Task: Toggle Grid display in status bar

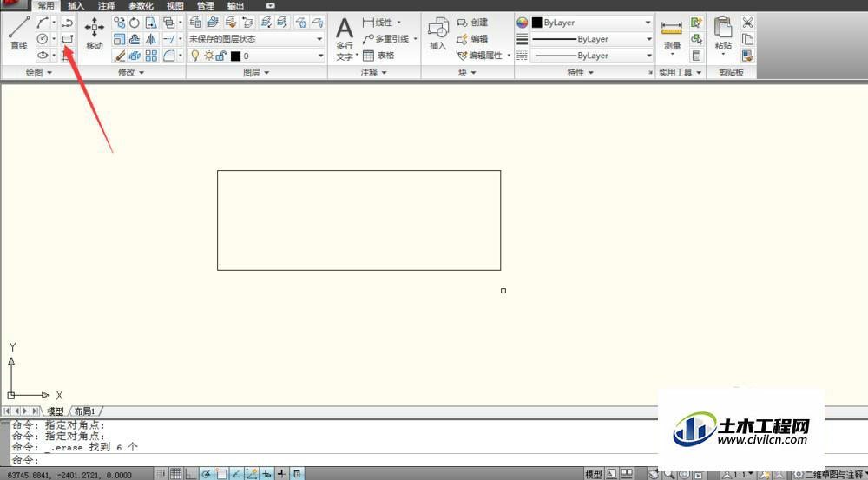Action: (175, 474)
